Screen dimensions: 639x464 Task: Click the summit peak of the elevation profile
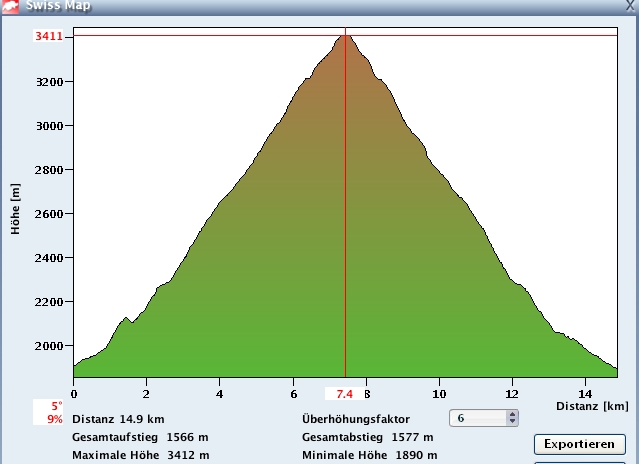pos(346,37)
